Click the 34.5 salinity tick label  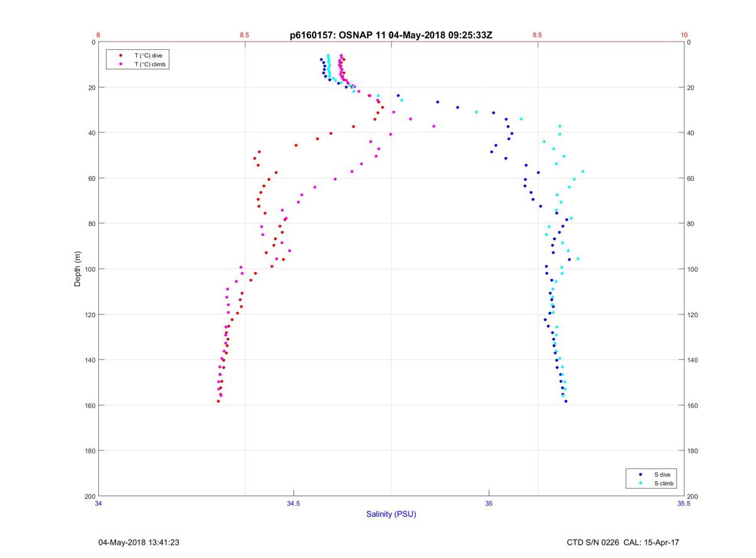point(294,503)
